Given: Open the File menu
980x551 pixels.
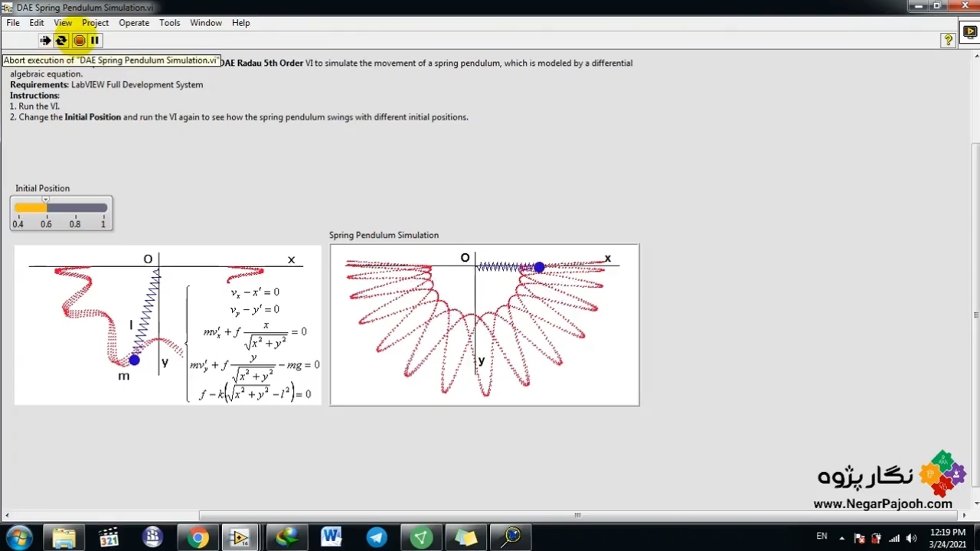Looking at the screenshot, I should (x=13, y=23).
